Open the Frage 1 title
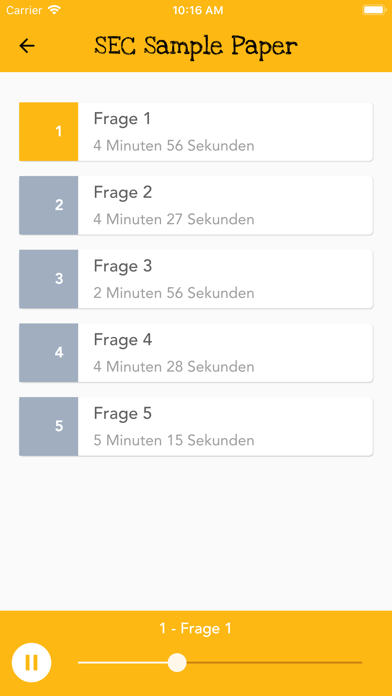Viewport: 392px width, 696px height. click(x=122, y=119)
